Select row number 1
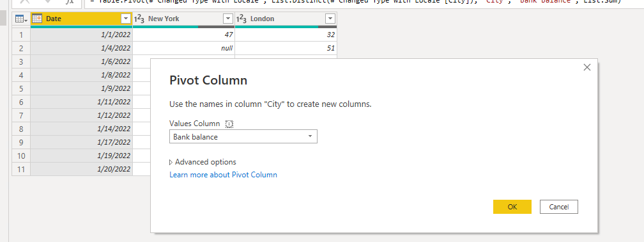Screen dimensions: 644x242 click(x=21, y=35)
